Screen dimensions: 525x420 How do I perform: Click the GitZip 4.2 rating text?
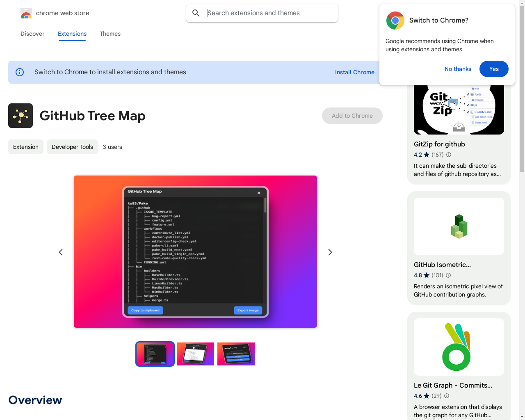coord(418,155)
